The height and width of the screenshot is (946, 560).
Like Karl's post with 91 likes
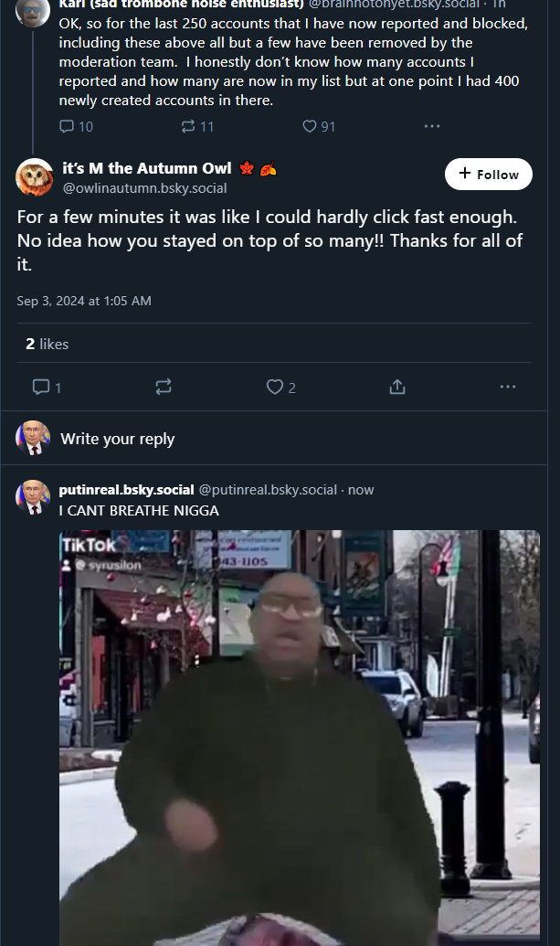pos(310,126)
